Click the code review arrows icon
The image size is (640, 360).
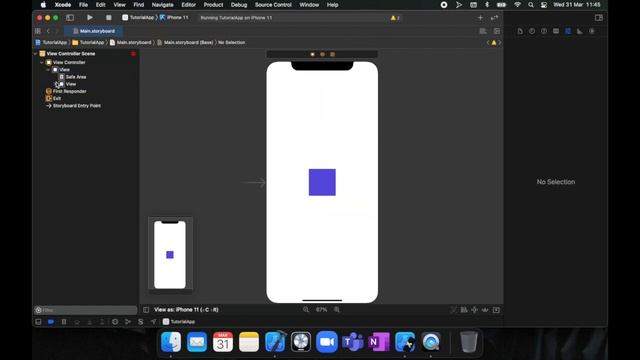(494, 18)
